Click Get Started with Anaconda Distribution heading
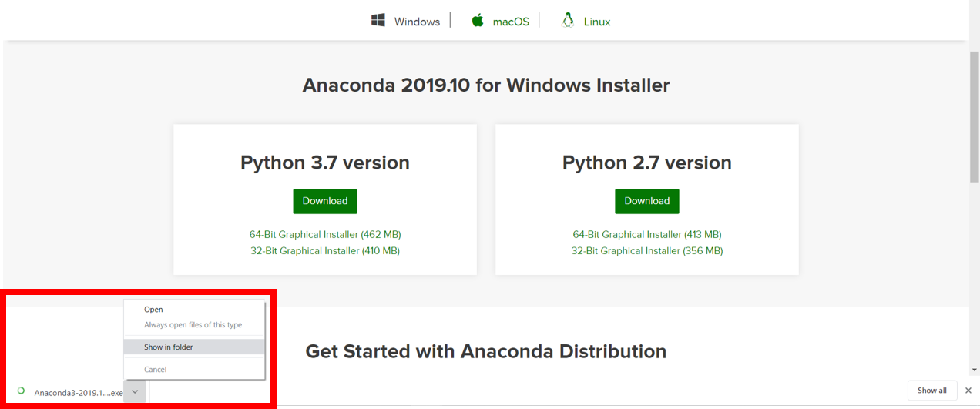 (x=486, y=352)
